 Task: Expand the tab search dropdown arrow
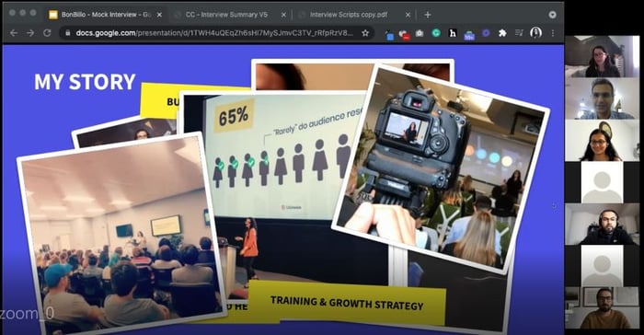tap(552, 15)
